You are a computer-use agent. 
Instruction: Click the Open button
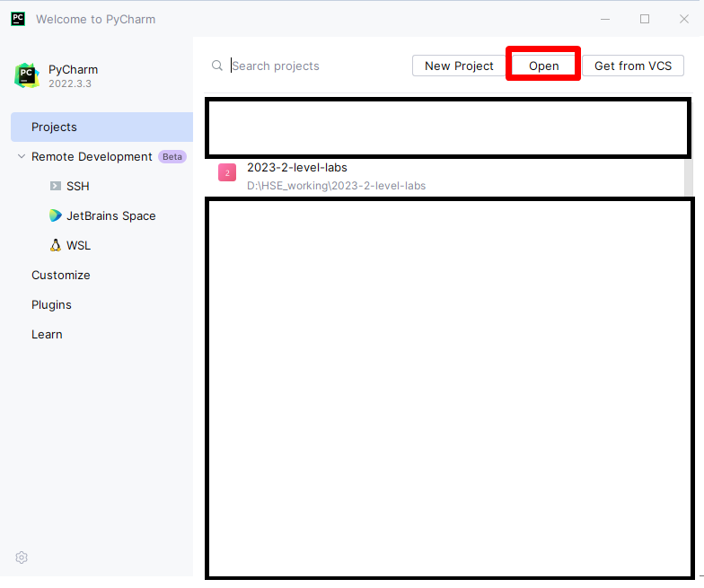(543, 66)
